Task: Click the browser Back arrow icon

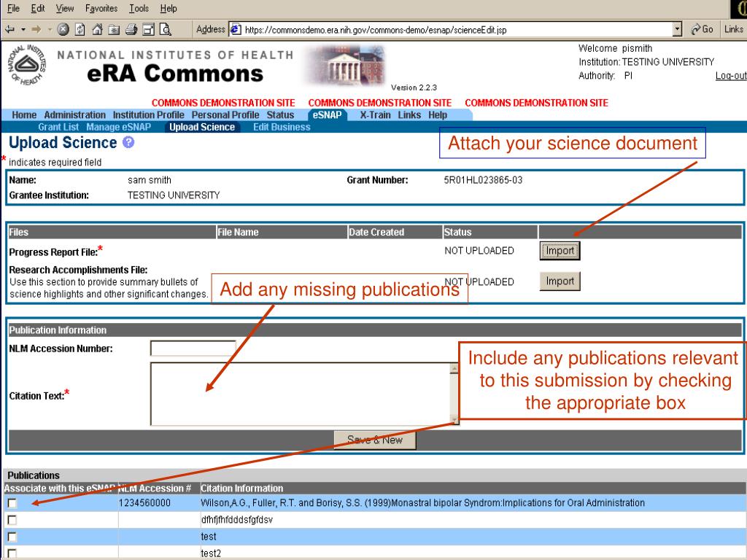Action: click(x=9, y=29)
